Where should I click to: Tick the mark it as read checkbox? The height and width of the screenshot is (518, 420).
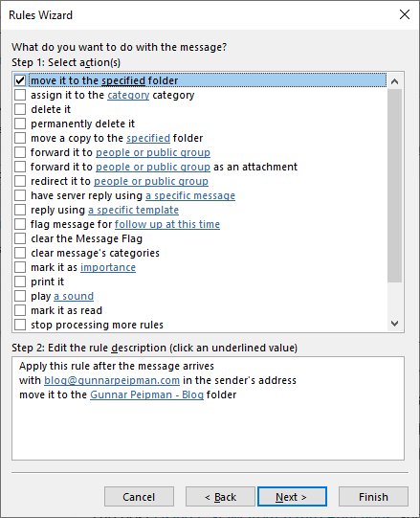click(20, 310)
